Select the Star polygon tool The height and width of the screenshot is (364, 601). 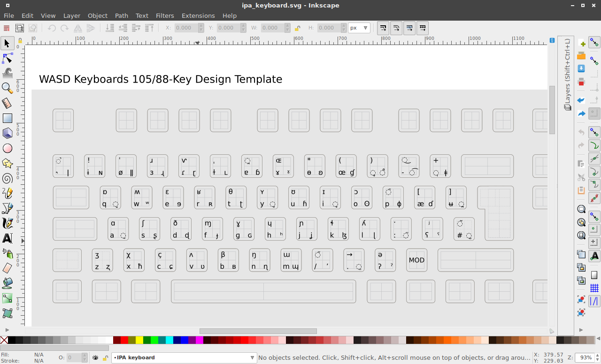click(x=7, y=163)
